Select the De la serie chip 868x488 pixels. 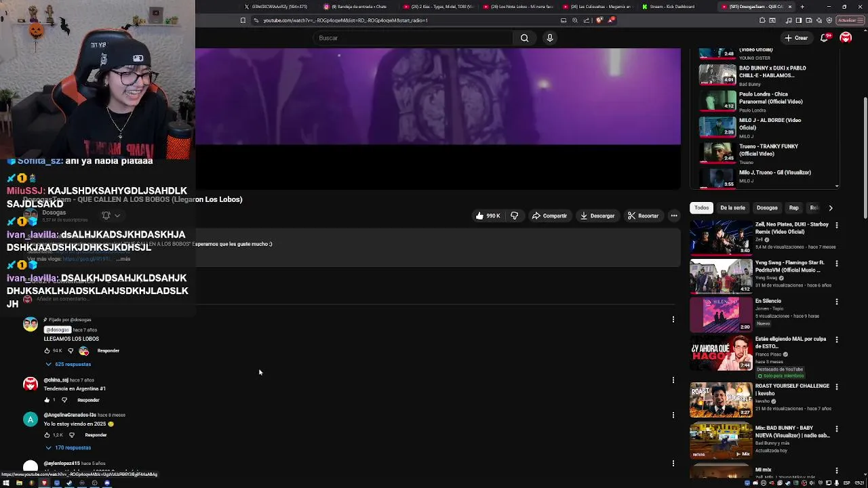(x=732, y=208)
